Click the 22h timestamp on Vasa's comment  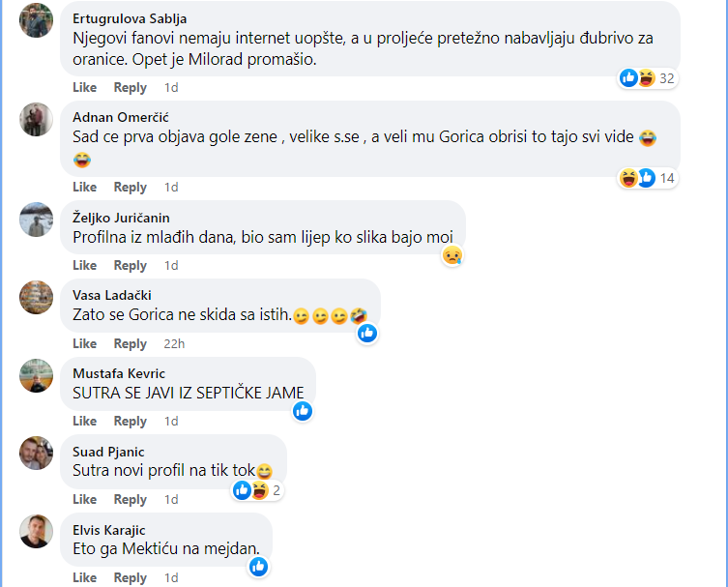click(174, 343)
